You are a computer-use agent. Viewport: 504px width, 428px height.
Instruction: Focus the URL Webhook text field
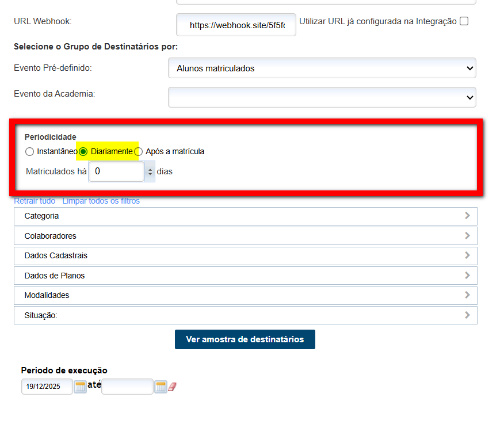[236, 25]
